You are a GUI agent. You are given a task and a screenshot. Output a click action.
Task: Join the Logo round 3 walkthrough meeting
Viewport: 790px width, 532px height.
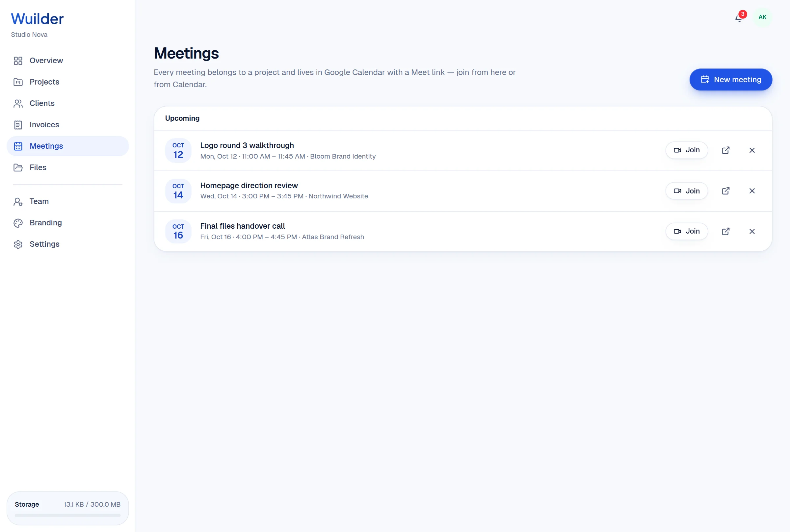pyautogui.click(x=687, y=150)
